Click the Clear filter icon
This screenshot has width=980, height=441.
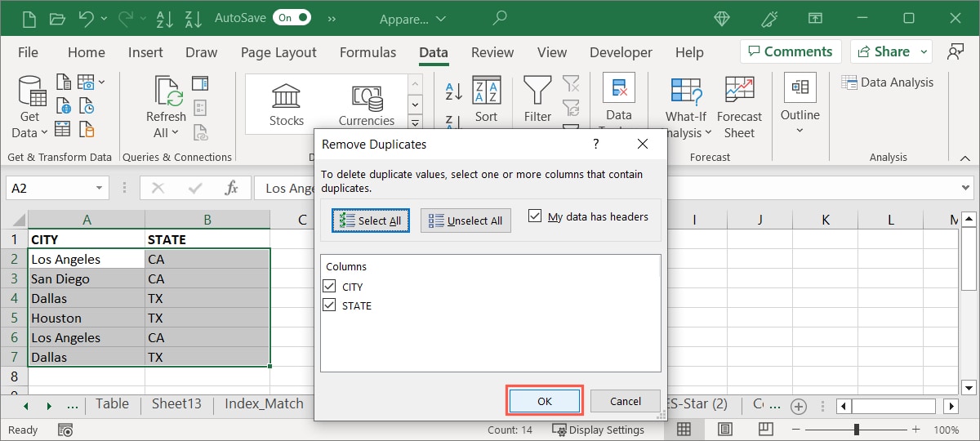(x=571, y=82)
